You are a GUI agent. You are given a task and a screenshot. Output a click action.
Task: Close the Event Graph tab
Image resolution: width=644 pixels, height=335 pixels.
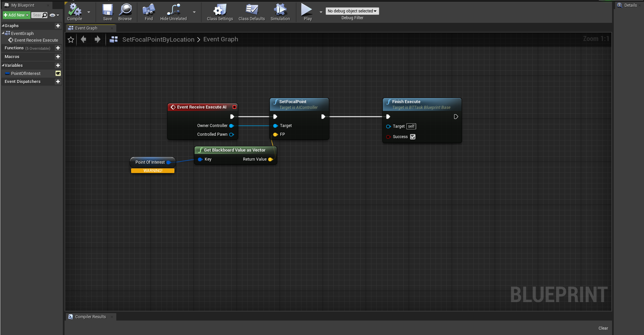[x=112, y=28]
